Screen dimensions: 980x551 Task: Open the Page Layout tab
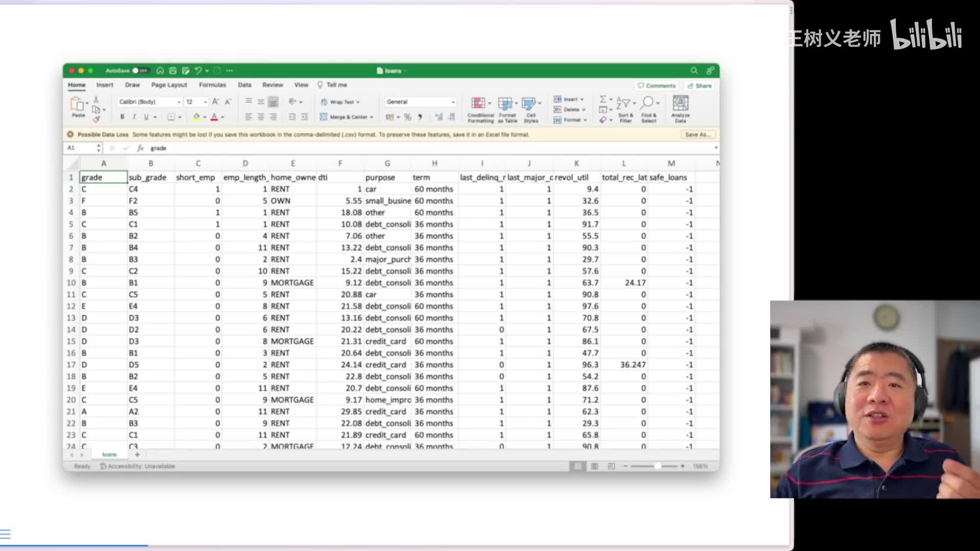pos(169,85)
